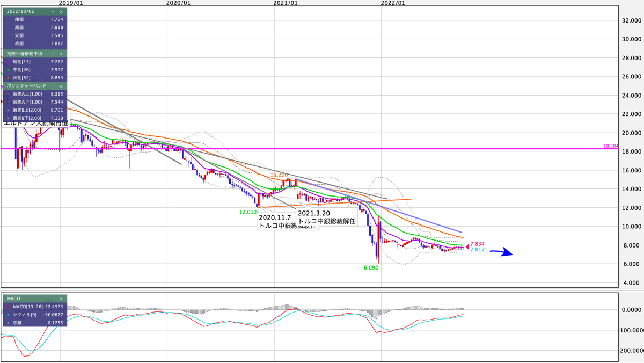Click the 乖離 legend marker icon

(8, 322)
